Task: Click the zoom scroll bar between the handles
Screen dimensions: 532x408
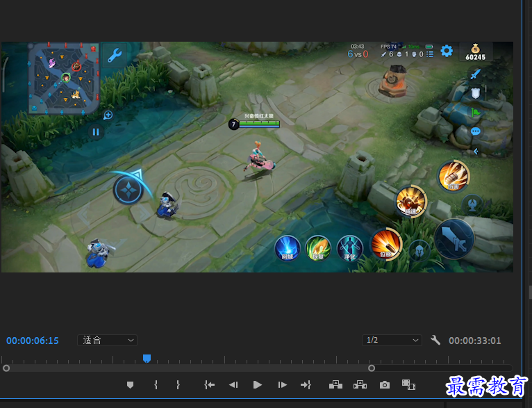Action: click(189, 368)
